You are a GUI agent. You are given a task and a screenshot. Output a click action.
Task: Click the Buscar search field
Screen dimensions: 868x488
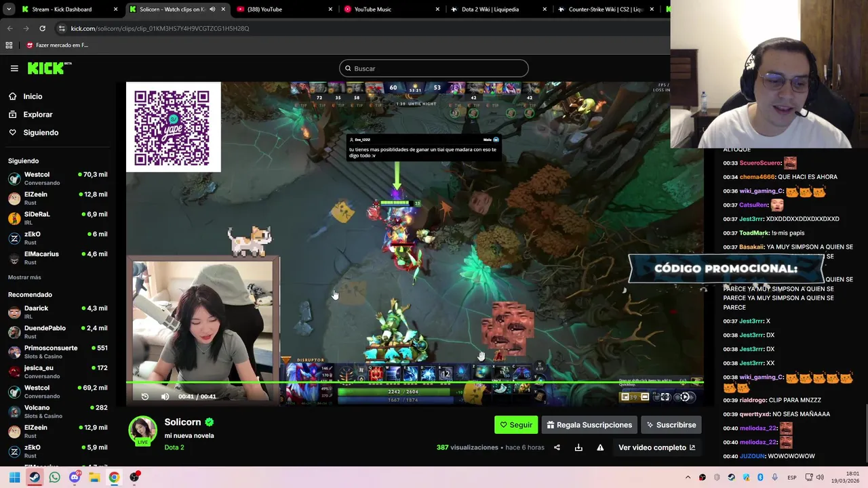pos(433,68)
